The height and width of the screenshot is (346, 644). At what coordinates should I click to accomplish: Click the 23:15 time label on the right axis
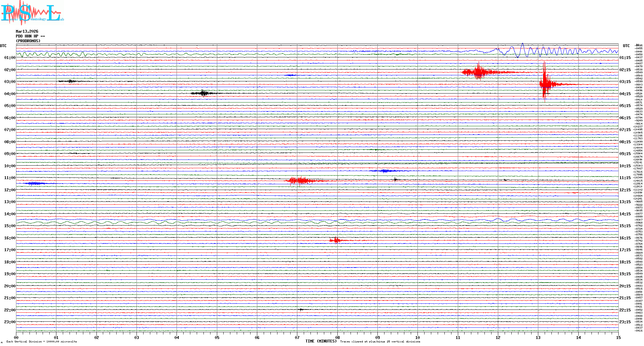pyautogui.click(x=625, y=322)
